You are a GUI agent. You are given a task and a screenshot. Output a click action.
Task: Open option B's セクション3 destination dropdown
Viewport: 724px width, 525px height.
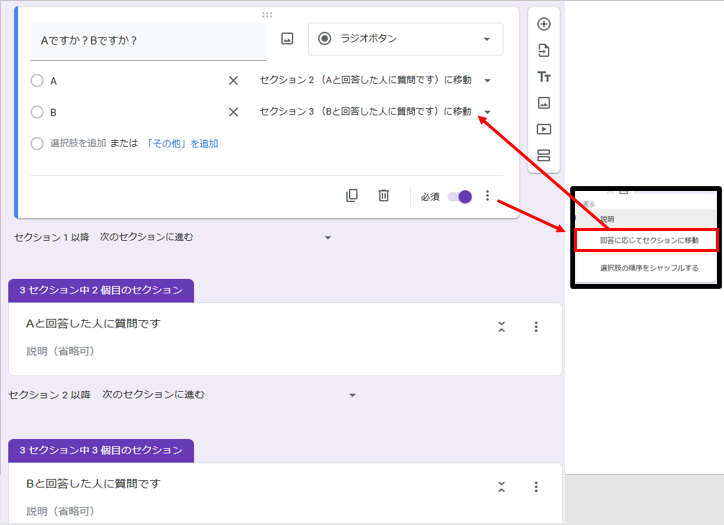375,112
